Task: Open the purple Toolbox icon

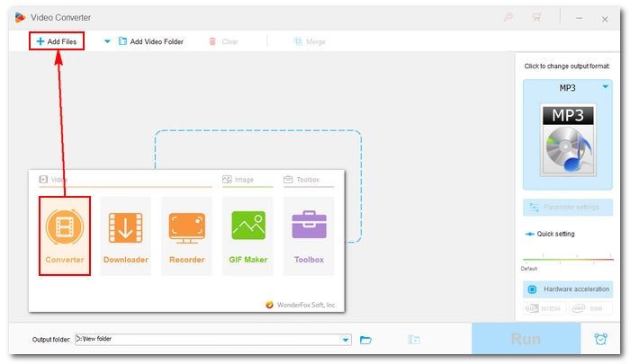Action: pyautogui.click(x=309, y=235)
